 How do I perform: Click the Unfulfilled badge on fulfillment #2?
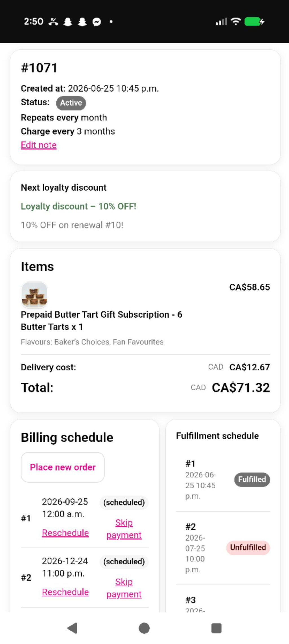point(248,548)
